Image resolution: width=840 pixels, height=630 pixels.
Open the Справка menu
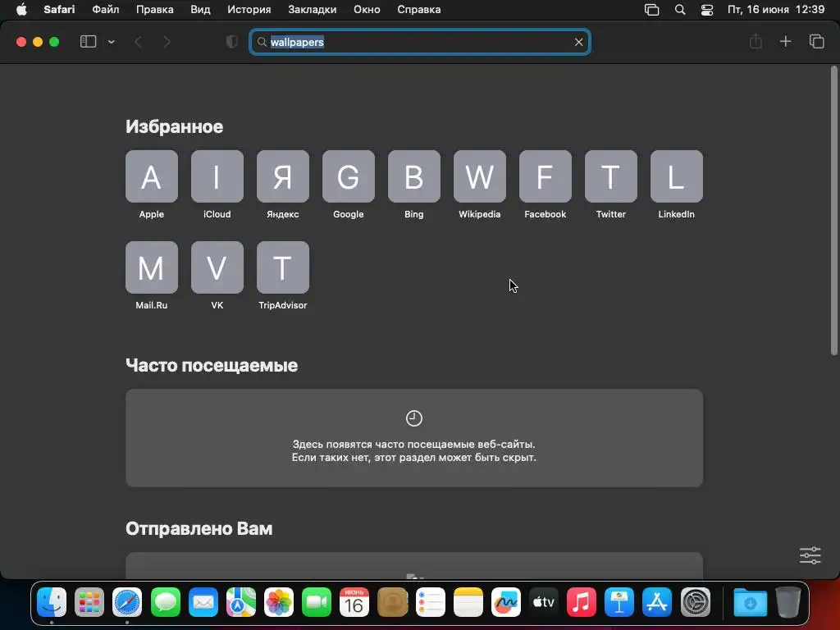(419, 10)
